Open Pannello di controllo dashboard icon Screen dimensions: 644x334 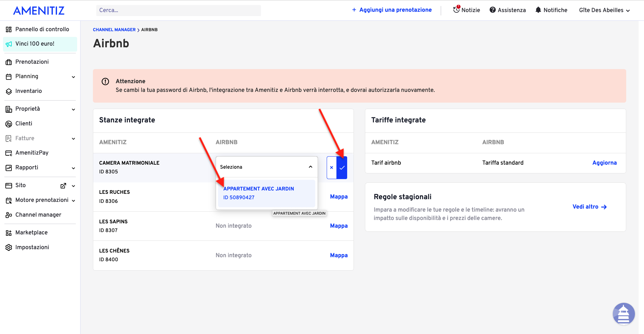tap(9, 30)
